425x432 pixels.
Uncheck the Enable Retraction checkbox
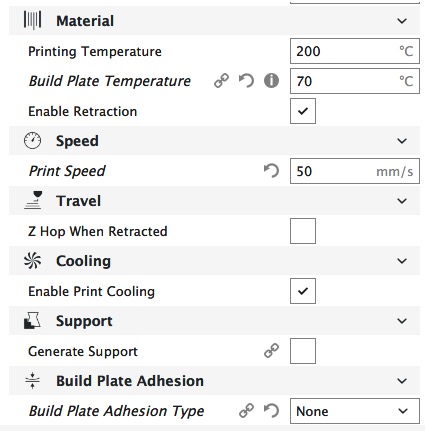pos(303,111)
